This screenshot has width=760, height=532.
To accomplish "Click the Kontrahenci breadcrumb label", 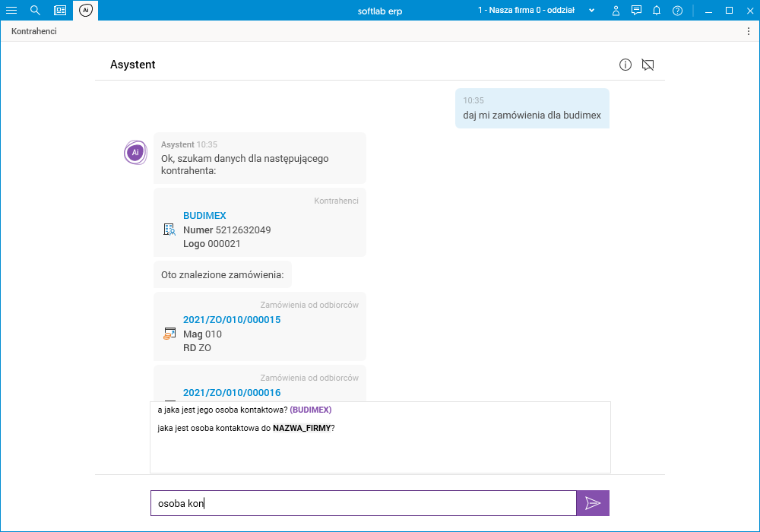I will point(34,31).
